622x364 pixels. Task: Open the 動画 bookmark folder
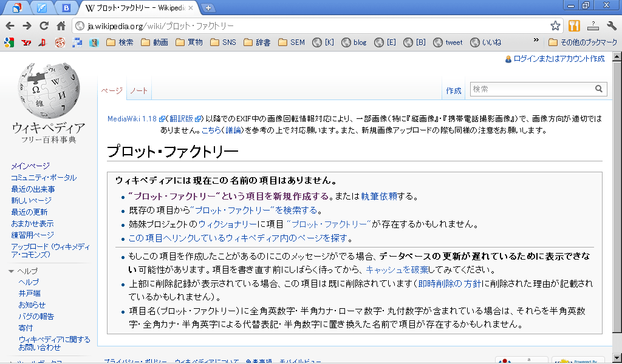155,42
